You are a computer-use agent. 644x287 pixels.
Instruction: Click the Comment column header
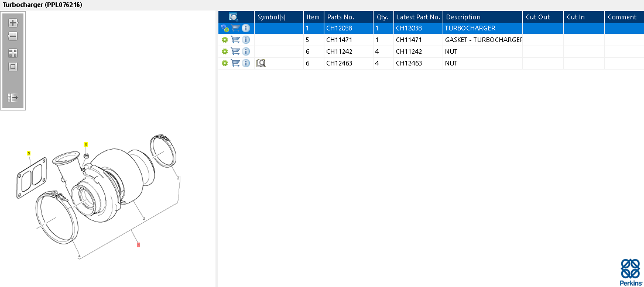623,17
